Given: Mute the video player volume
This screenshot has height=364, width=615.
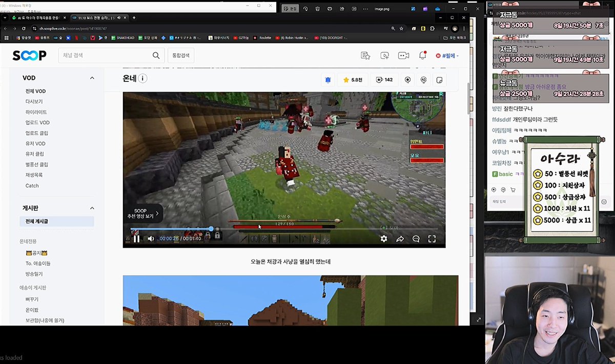Looking at the screenshot, I should coord(151,239).
